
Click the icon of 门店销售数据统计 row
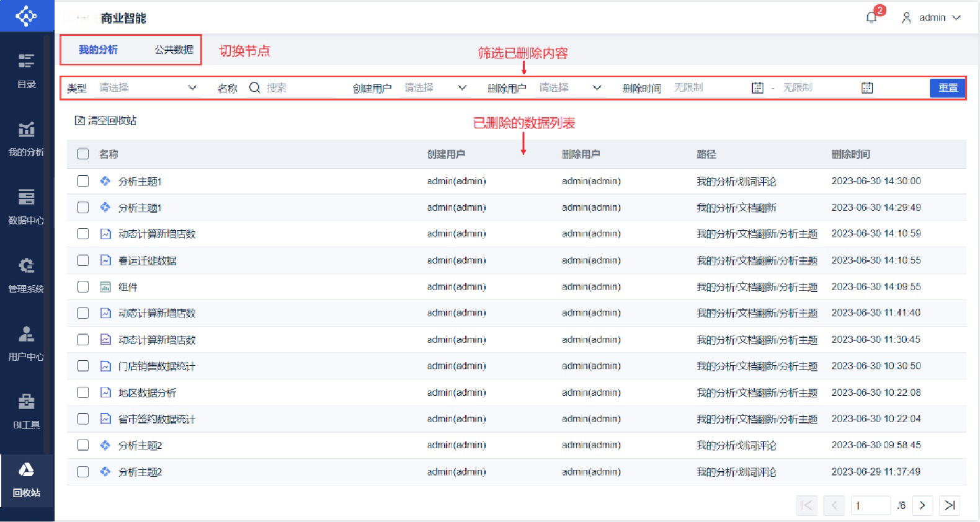point(105,366)
